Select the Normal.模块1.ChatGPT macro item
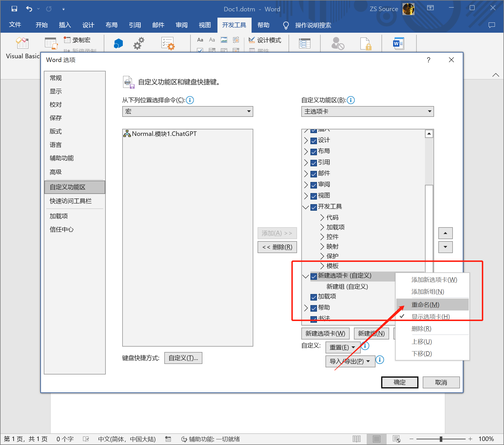Screen dimensions: 504x445 coord(164,134)
